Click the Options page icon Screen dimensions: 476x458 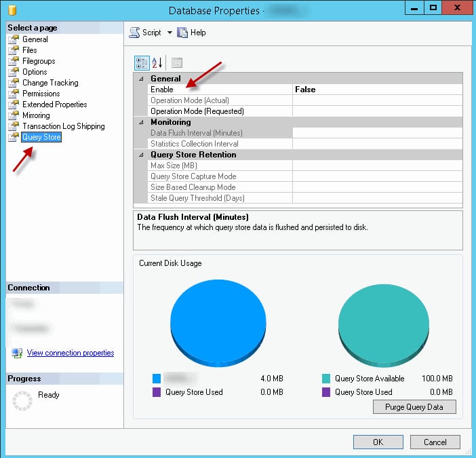(14, 72)
